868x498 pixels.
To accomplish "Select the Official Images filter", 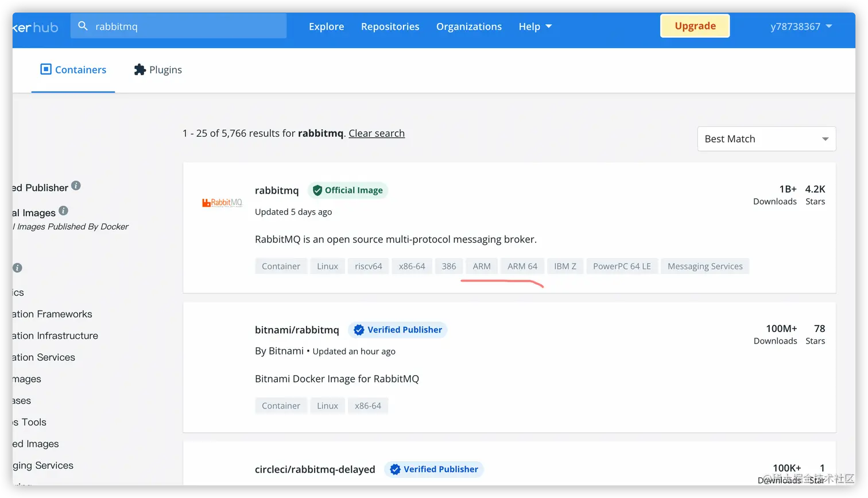I will 34,213.
